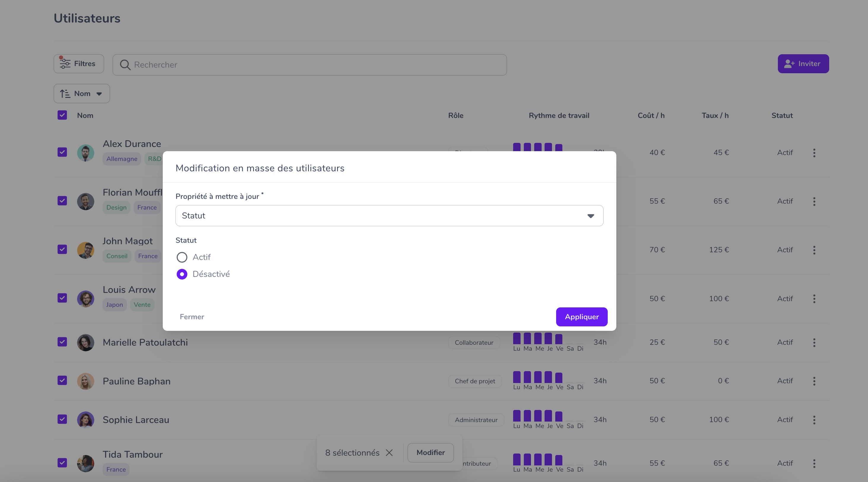Viewport: 868px width, 482px height.
Task: Clear selection with X beside 8 sélectionnés
Action: tap(389, 452)
